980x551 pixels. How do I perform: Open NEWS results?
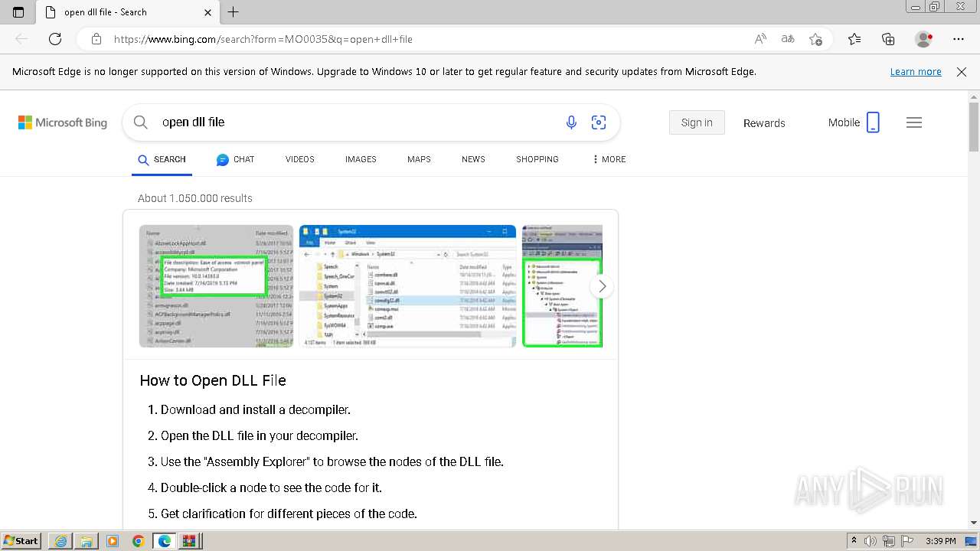[473, 159]
